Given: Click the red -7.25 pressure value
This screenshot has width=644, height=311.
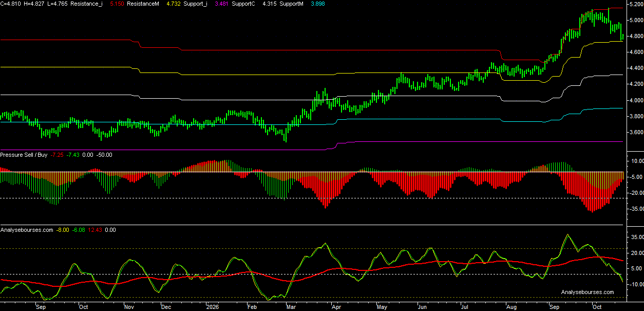Looking at the screenshot, I should [58, 155].
